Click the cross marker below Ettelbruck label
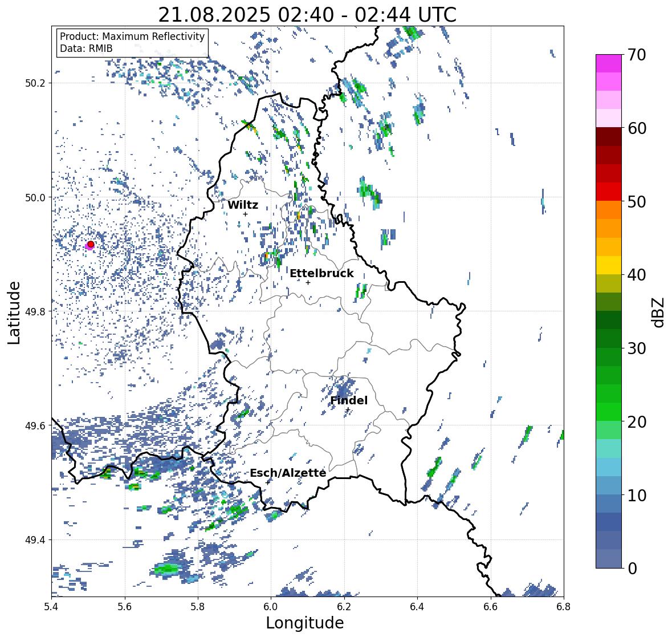672x637 pixels. 308,282
